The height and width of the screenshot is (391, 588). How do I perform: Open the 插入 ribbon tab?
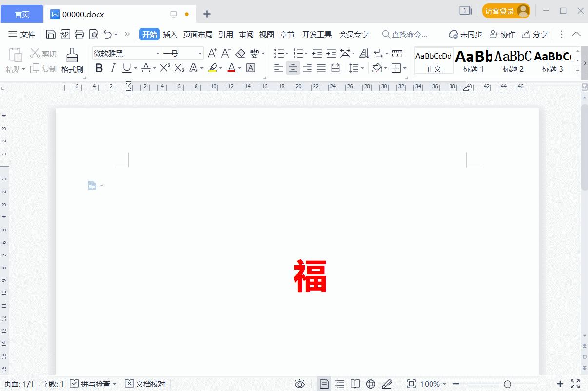pos(170,34)
